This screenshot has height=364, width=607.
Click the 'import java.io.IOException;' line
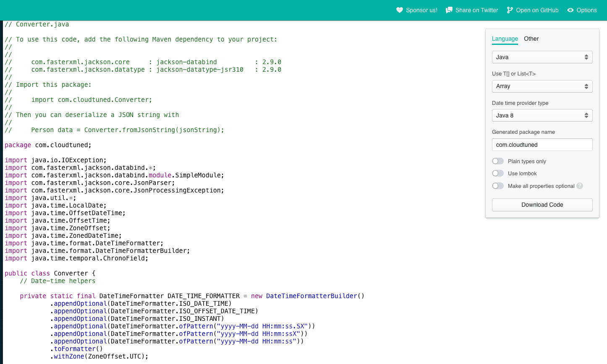click(55, 160)
